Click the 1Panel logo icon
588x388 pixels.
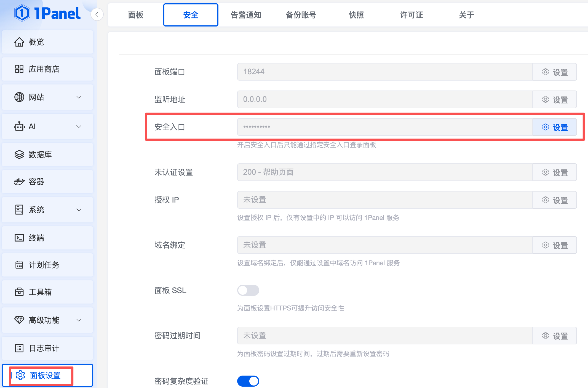pyautogui.click(x=22, y=13)
